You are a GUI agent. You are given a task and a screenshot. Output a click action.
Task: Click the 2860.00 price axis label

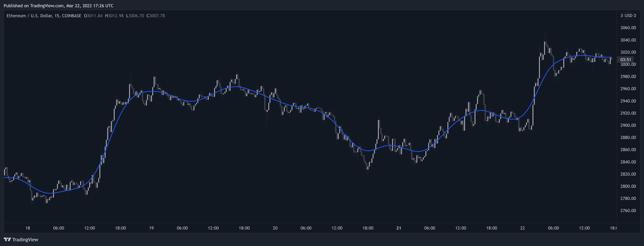point(628,150)
